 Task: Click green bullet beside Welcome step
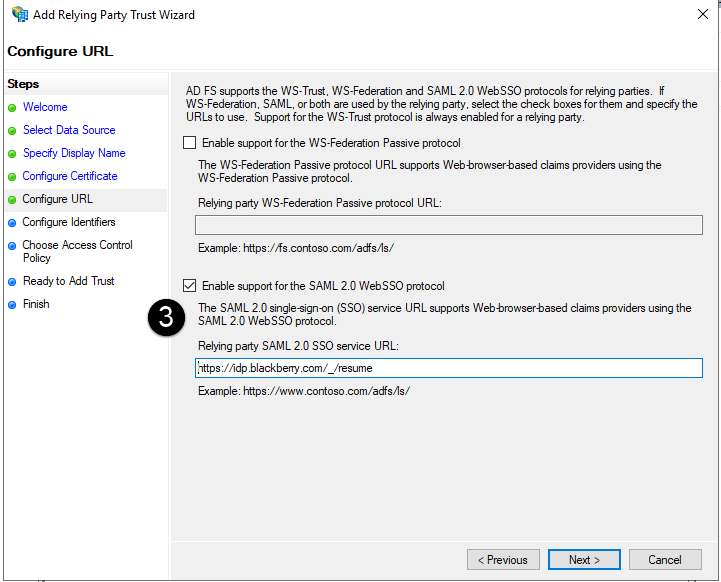click(x=12, y=108)
